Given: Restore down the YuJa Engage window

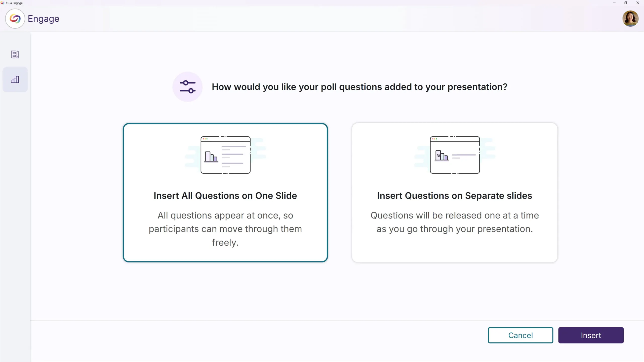Looking at the screenshot, I should (626, 3).
